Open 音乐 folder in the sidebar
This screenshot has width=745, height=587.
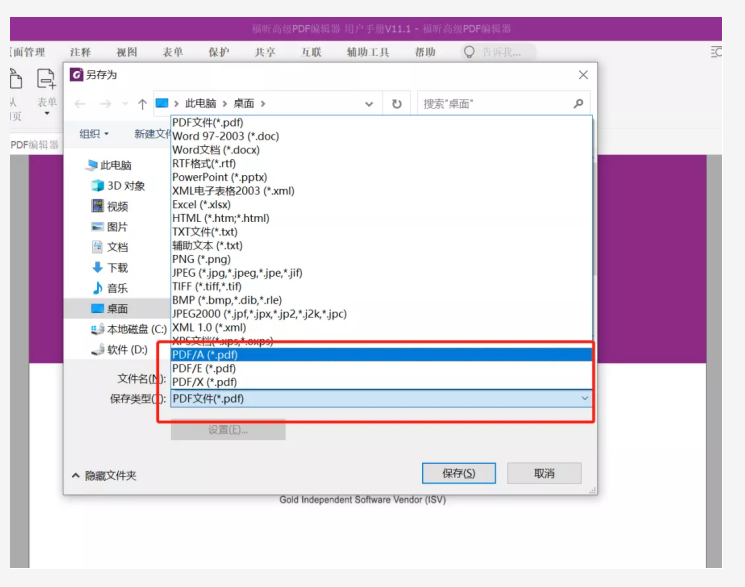(x=110, y=288)
